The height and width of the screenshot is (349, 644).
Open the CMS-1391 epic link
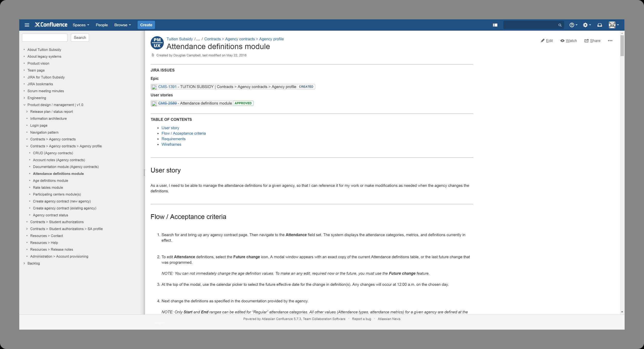167,87
